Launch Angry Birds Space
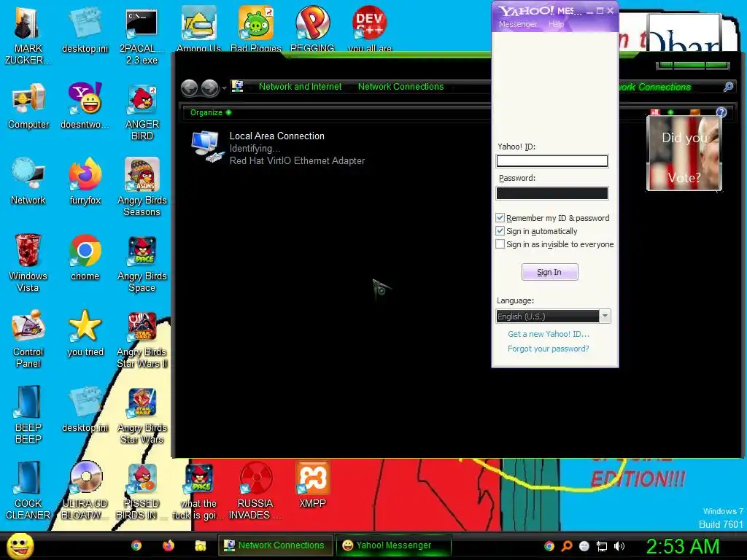The width and height of the screenshot is (747, 560). click(x=142, y=262)
